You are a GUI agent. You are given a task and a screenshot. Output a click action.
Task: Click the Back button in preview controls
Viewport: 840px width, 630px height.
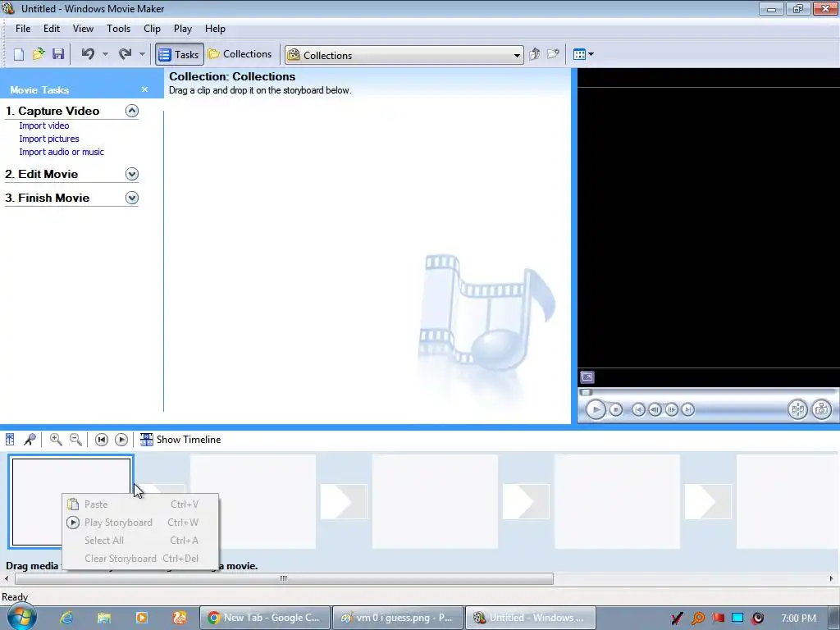click(x=638, y=410)
